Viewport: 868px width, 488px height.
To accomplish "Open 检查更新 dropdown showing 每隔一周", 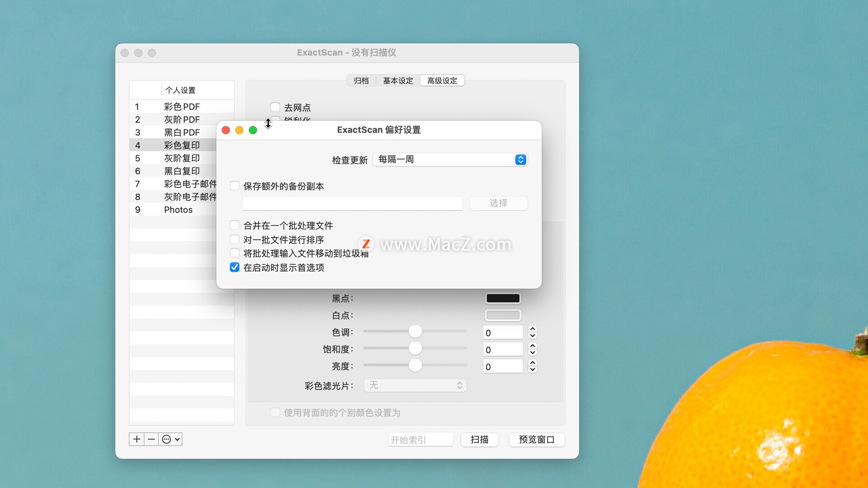I will pos(450,160).
